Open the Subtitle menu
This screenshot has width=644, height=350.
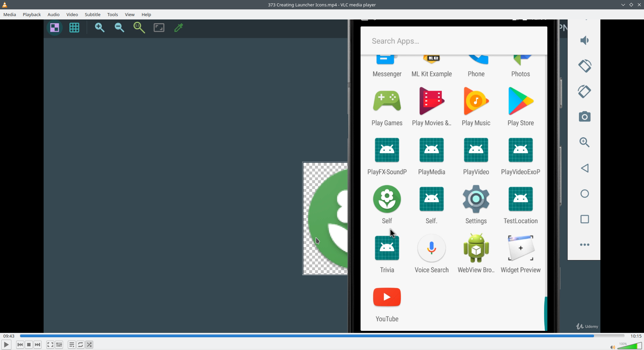point(93,14)
